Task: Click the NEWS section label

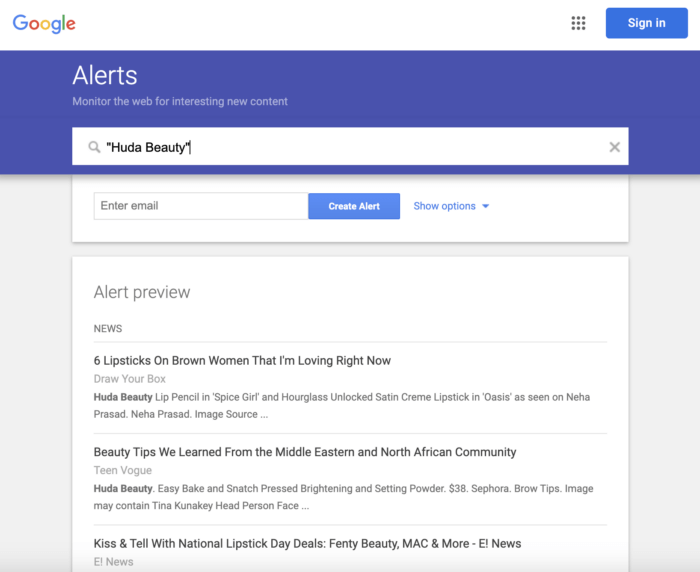Action: (x=108, y=329)
